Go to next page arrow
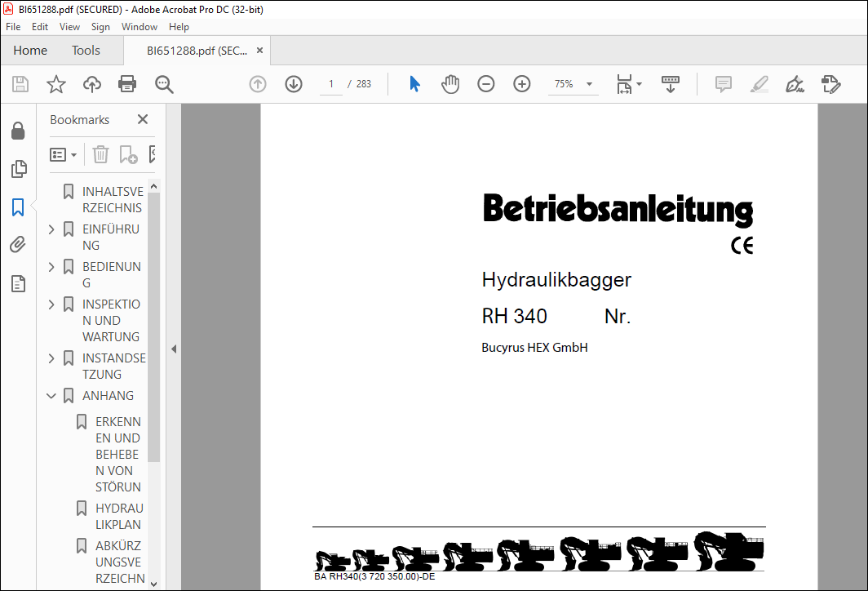The height and width of the screenshot is (591, 868). 294,84
